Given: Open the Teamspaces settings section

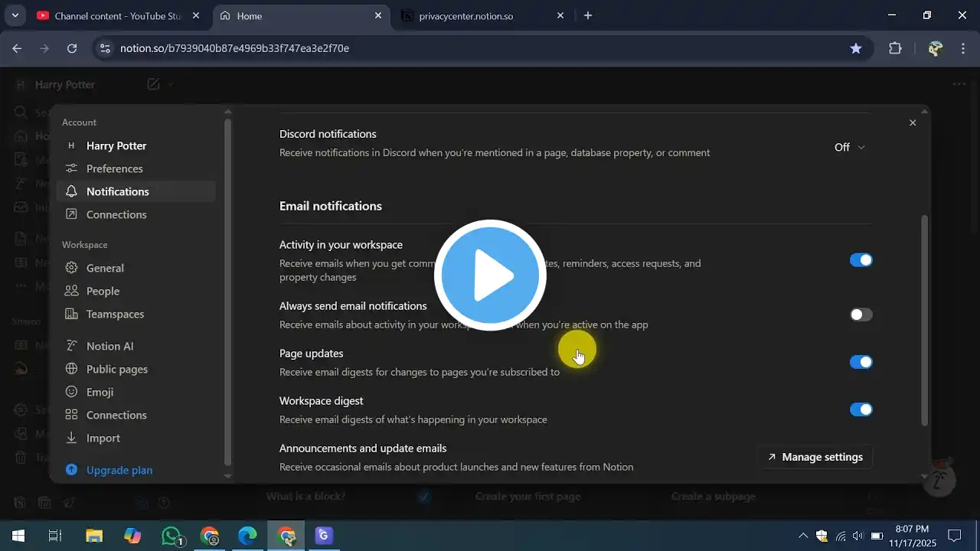Looking at the screenshot, I should point(115,314).
